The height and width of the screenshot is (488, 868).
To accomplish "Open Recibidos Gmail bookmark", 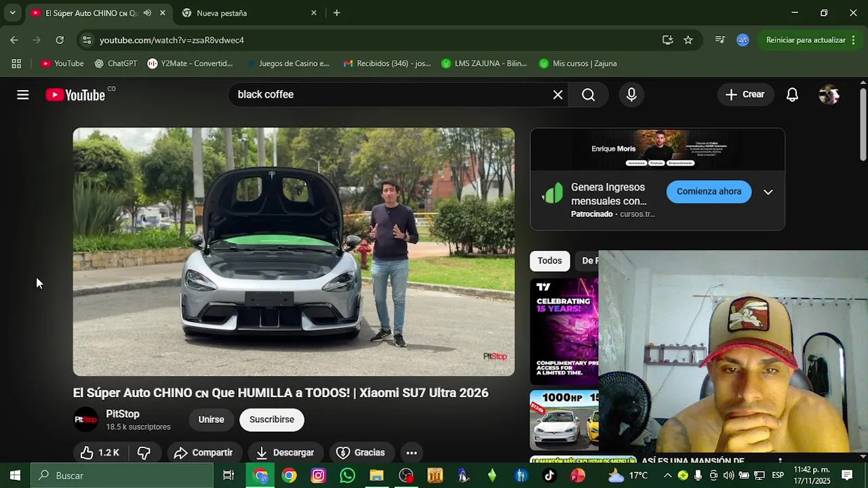I will (387, 64).
